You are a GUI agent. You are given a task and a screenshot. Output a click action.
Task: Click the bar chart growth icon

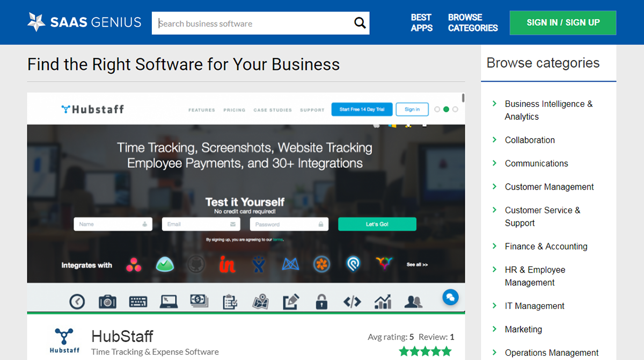(x=383, y=301)
